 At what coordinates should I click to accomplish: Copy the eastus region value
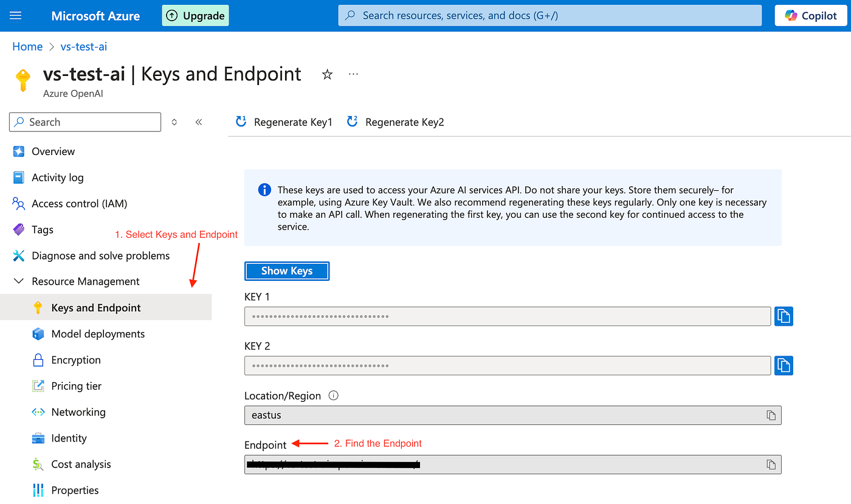[771, 415]
